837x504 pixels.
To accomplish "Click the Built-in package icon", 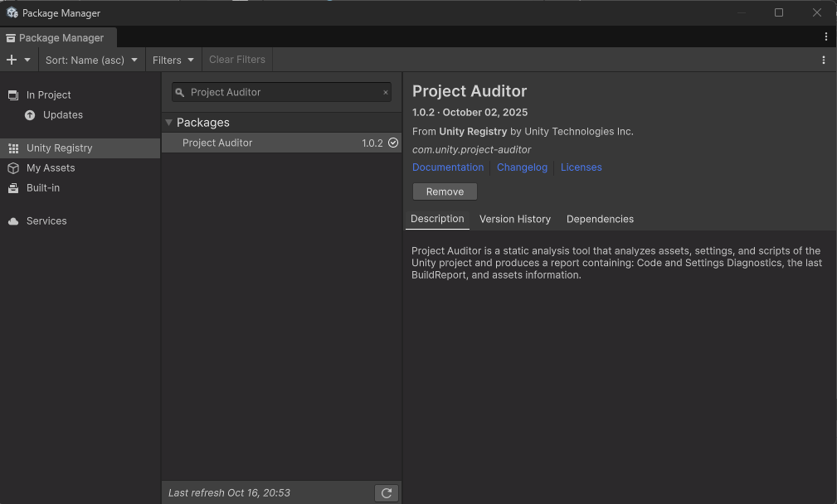I will point(13,187).
